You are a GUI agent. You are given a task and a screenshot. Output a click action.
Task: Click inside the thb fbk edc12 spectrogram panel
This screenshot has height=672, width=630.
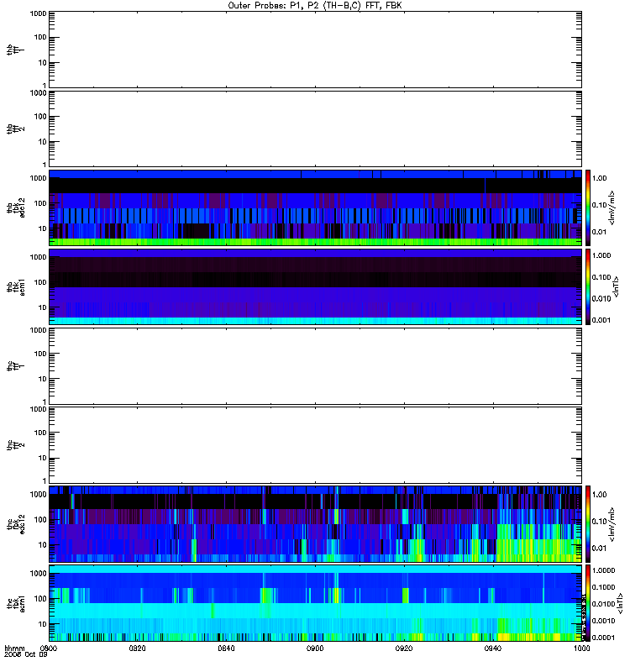click(315, 207)
